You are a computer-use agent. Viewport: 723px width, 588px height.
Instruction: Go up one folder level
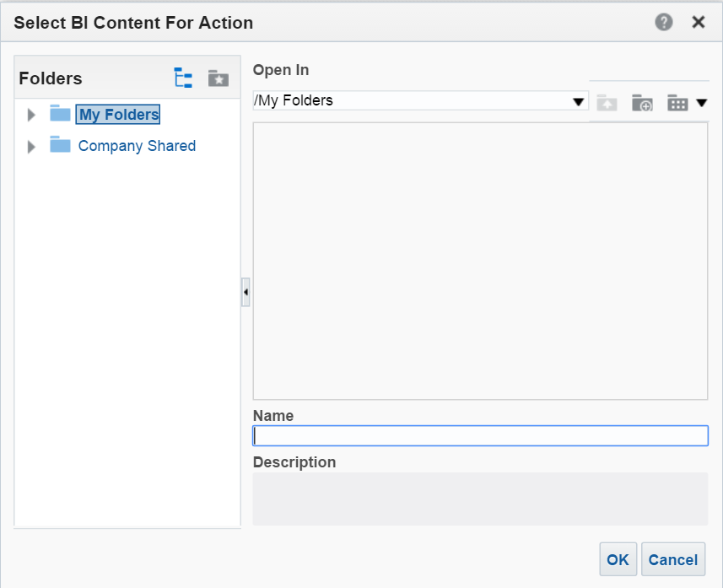607,103
